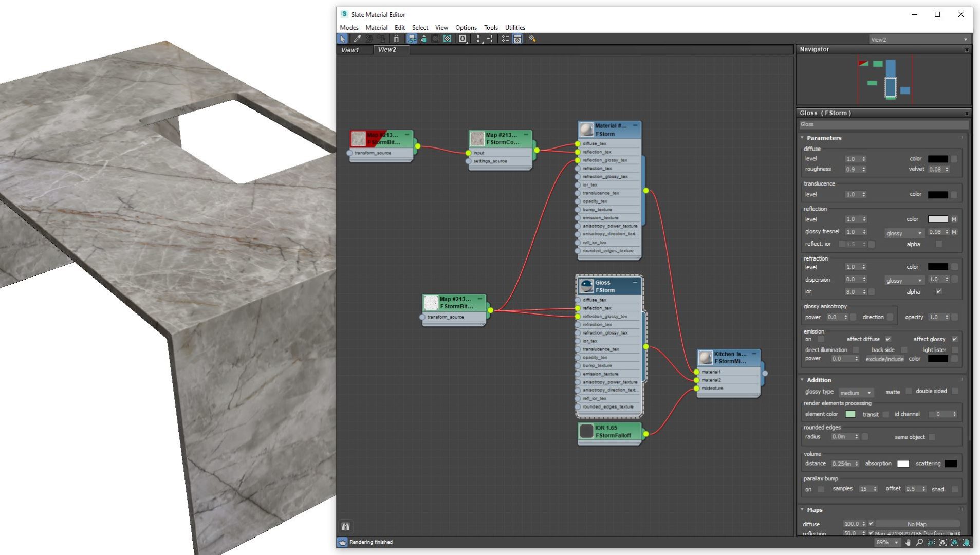Click the Lay Out All nodes icon

(x=478, y=39)
